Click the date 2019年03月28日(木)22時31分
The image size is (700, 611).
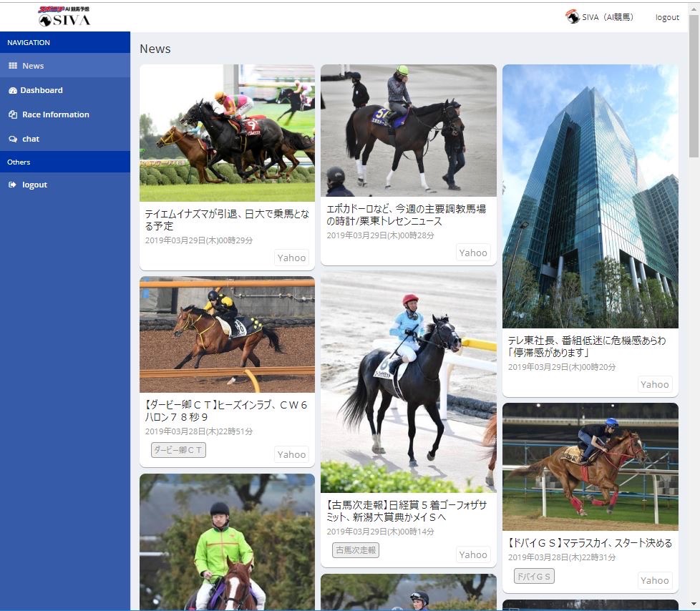coord(562,557)
